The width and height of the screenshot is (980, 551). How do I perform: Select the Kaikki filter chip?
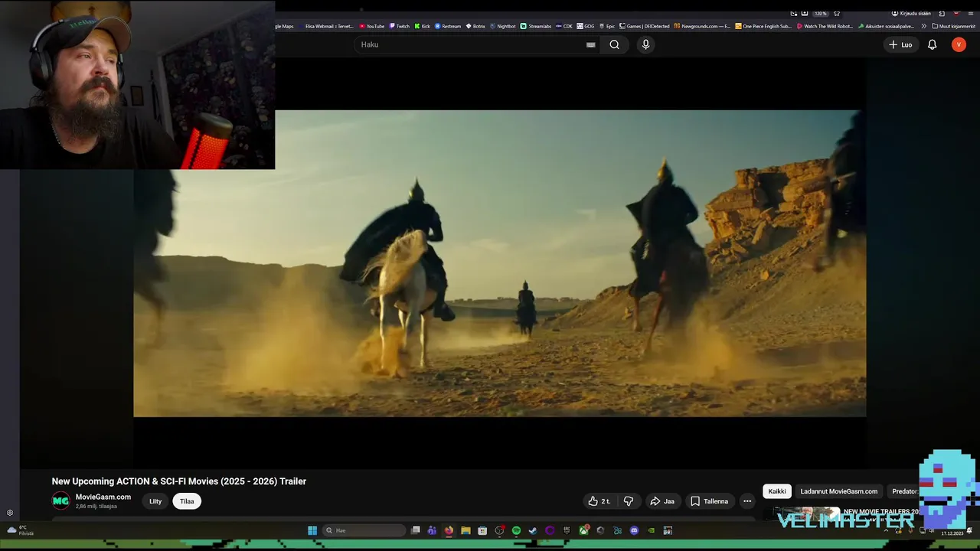click(x=777, y=491)
